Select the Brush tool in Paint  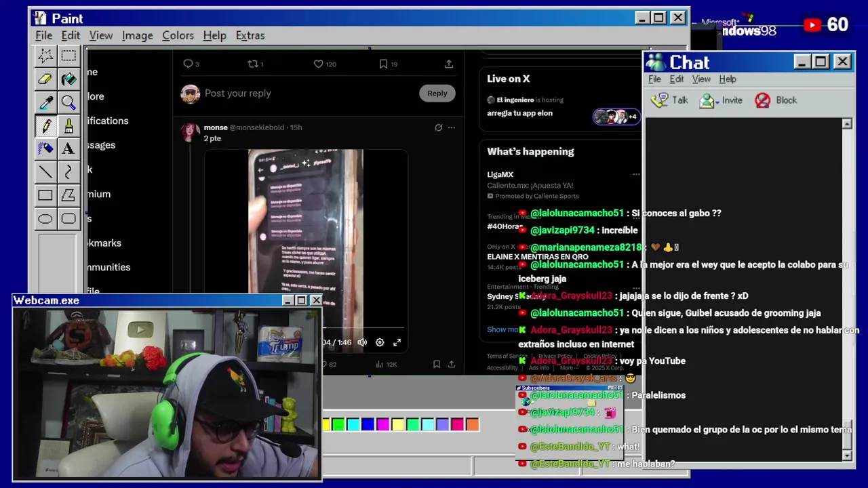click(68, 125)
